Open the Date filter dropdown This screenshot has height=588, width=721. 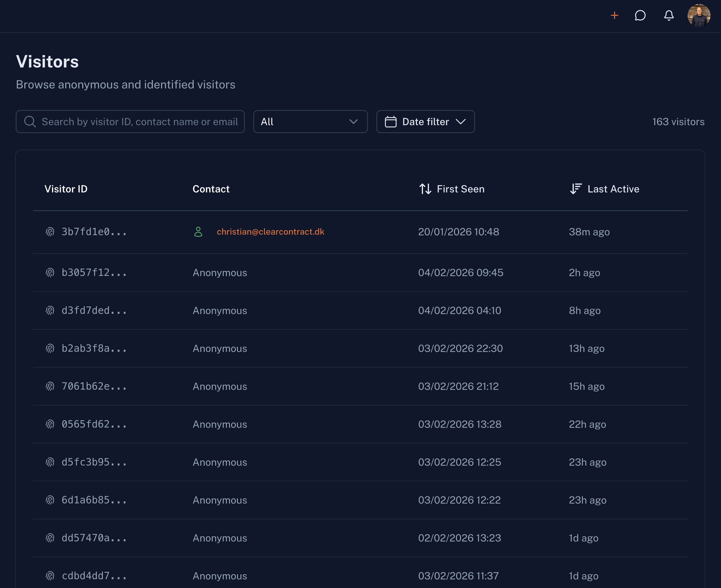[x=425, y=122]
